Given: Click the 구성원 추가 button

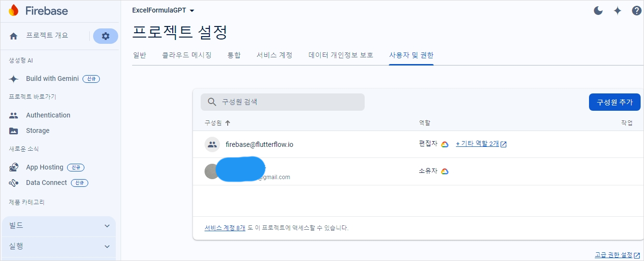Looking at the screenshot, I should pos(615,102).
